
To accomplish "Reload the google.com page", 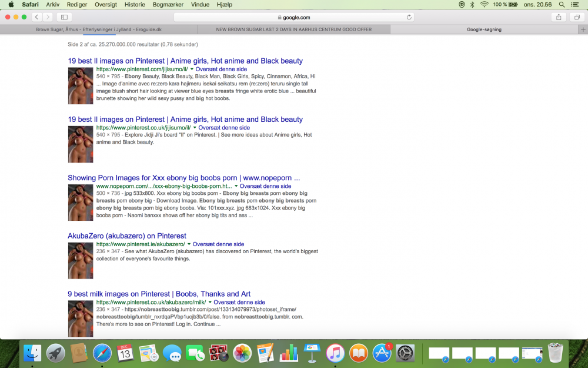I will [409, 17].
